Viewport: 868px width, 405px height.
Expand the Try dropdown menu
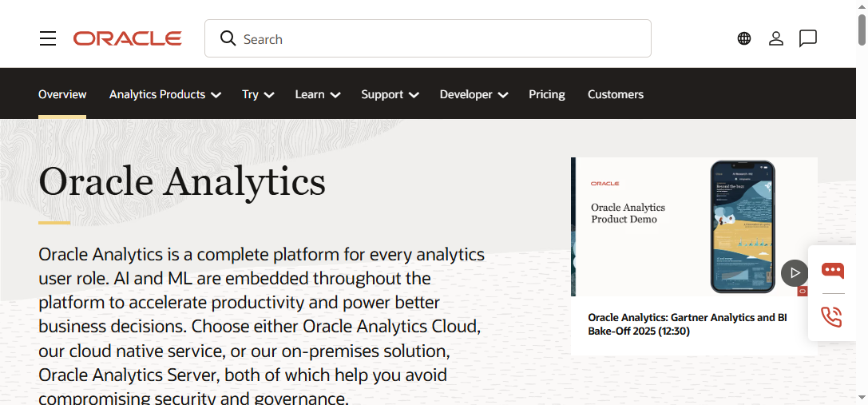click(258, 94)
